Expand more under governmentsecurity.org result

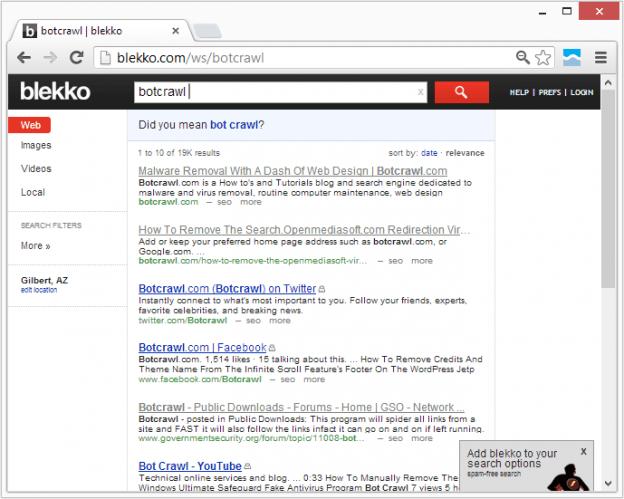coord(422,439)
